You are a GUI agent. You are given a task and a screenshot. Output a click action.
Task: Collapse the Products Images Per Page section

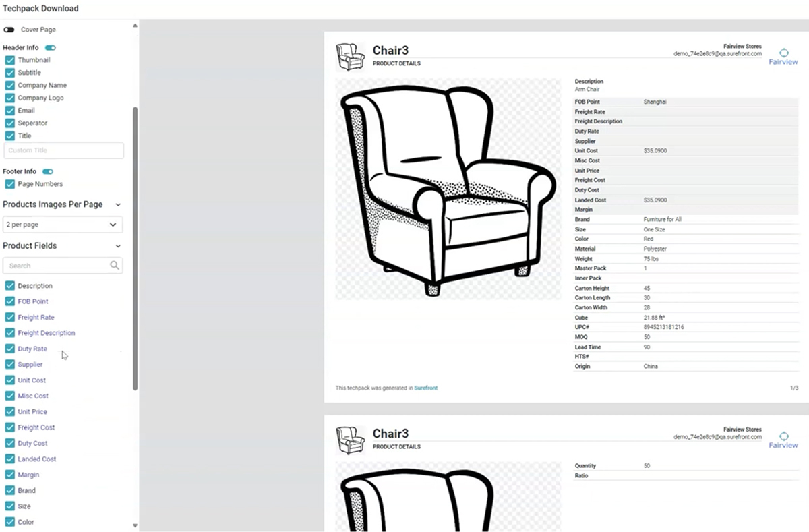click(x=118, y=204)
